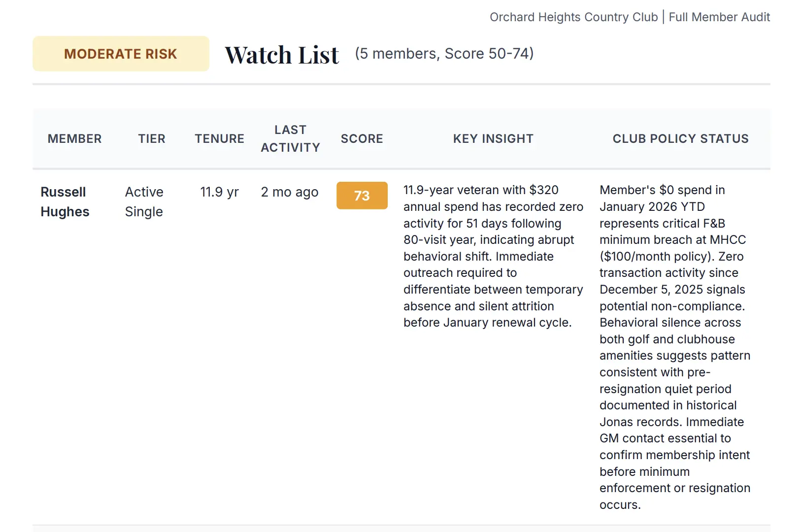Click the Watch List heading

[x=282, y=55]
